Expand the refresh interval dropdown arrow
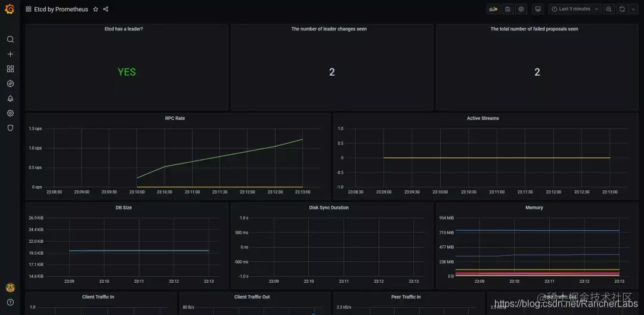The image size is (644, 315). pos(633,9)
